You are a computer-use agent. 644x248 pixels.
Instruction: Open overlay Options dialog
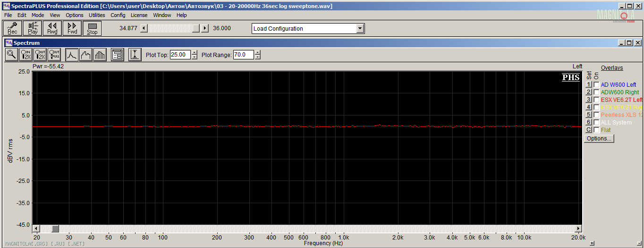tap(599, 139)
